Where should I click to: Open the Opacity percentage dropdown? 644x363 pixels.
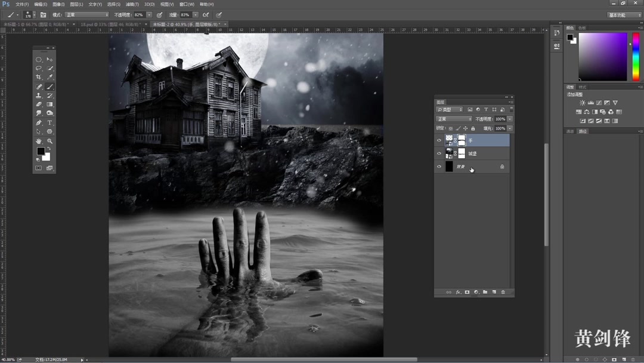(509, 119)
